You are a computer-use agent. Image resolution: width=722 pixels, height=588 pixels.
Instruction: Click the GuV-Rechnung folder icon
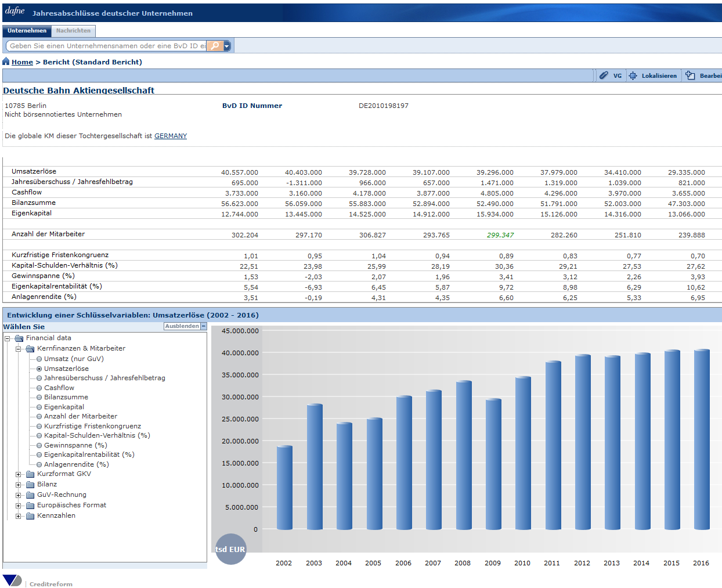click(30, 495)
